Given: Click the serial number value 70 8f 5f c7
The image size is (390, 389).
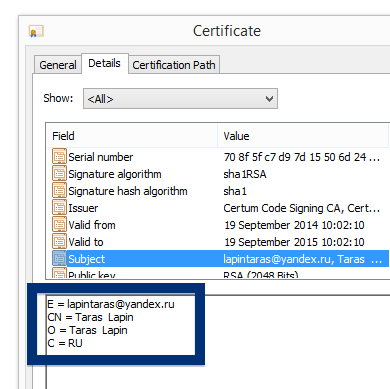Looking at the screenshot, I should (302, 157).
